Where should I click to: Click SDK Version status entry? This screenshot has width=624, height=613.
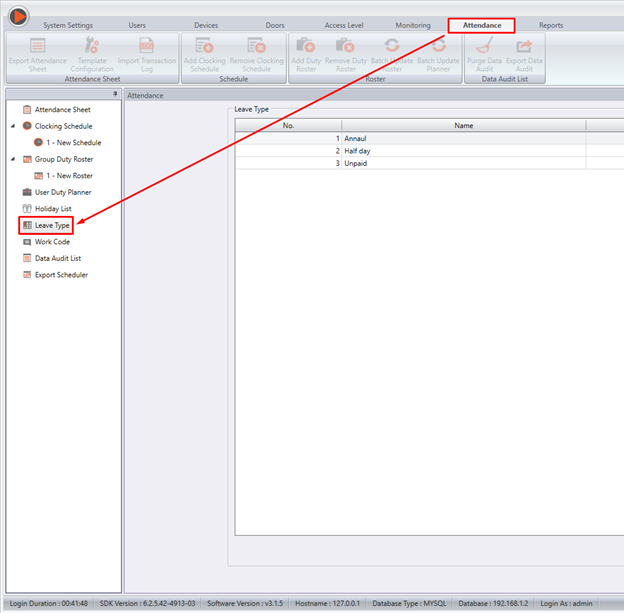(147, 603)
